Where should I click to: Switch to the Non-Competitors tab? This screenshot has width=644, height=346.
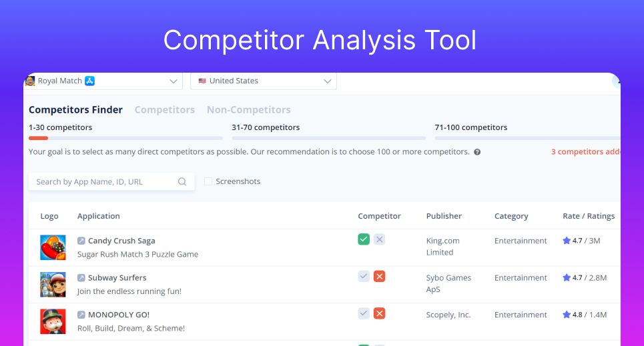pyautogui.click(x=249, y=109)
